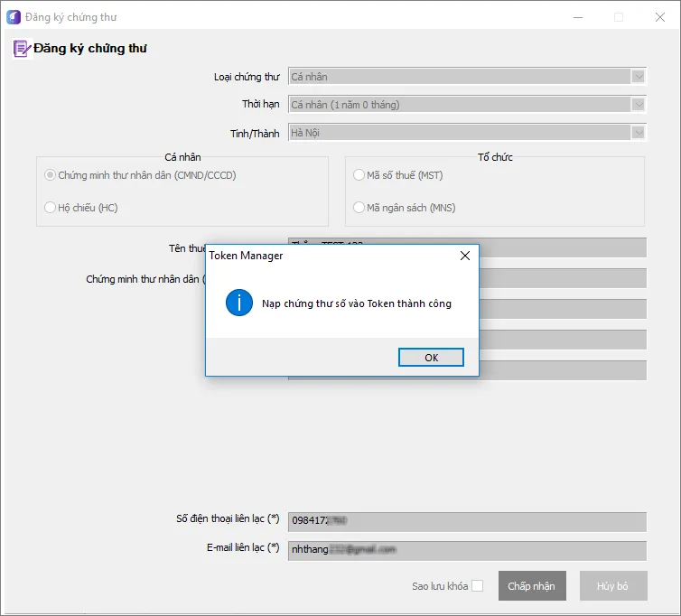Select the Hộ chiếu (HC) radio button

[51, 208]
